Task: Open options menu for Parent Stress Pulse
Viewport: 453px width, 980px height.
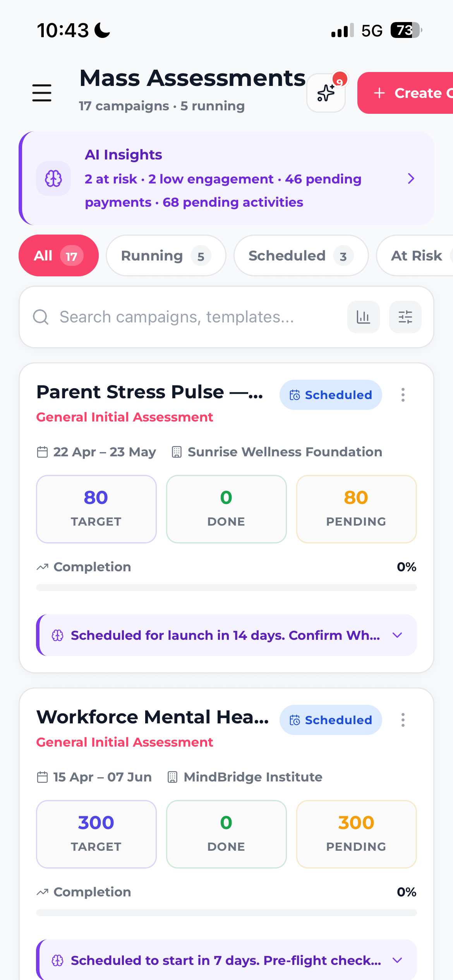Action: (403, 395)
